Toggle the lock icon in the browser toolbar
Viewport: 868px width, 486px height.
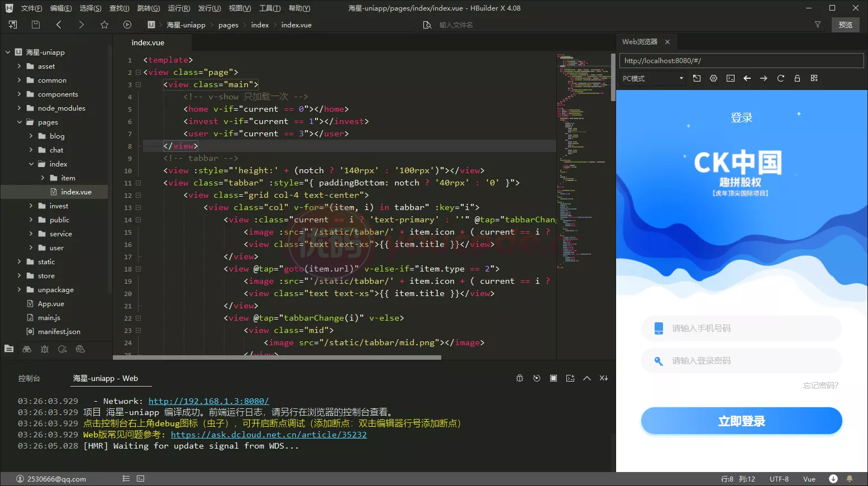[798, 78]
